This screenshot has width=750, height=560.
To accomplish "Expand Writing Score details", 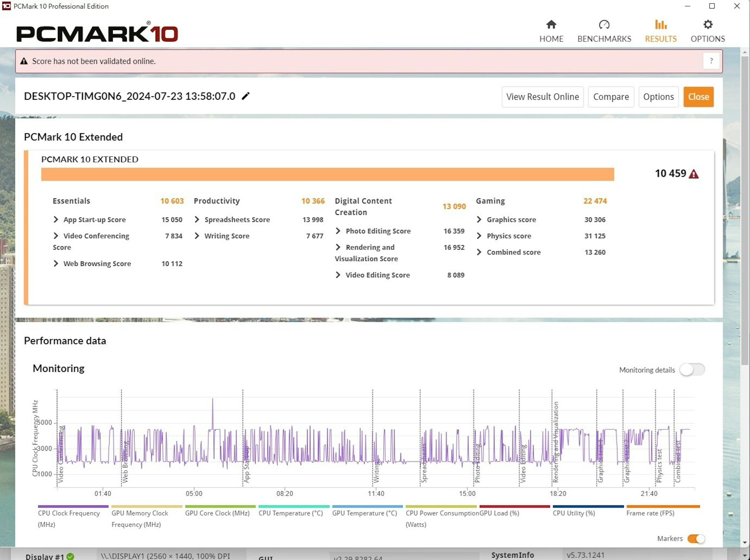I will (197, 236).
